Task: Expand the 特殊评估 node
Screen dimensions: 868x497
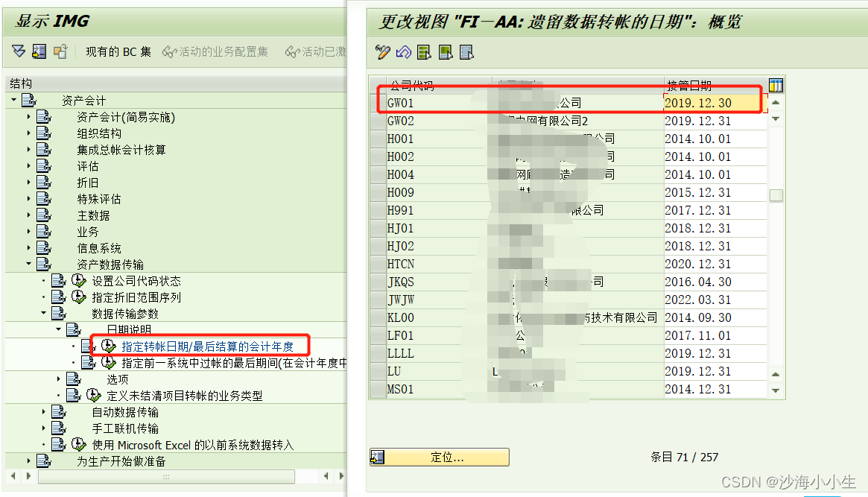Action: pos(29,199)
